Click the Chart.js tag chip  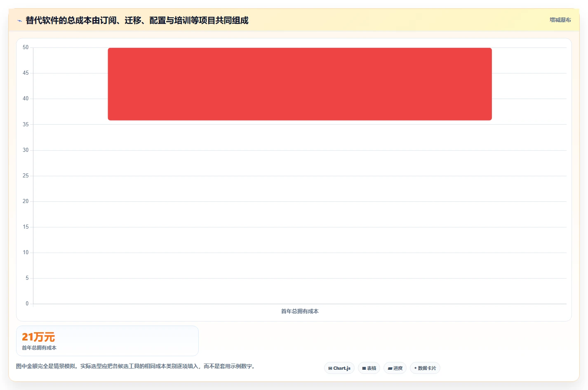coord(339,368)
